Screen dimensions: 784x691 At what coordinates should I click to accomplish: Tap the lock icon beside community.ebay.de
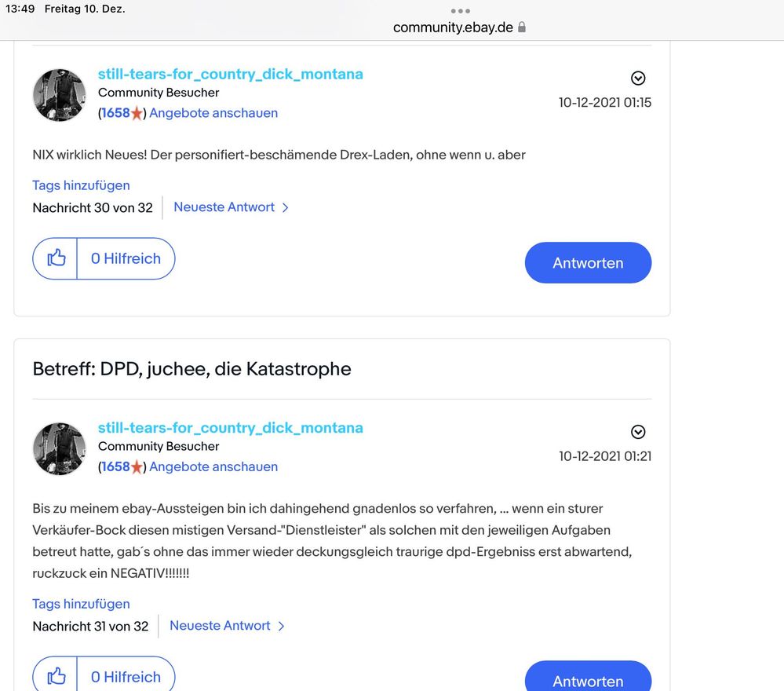pos(522,27)
